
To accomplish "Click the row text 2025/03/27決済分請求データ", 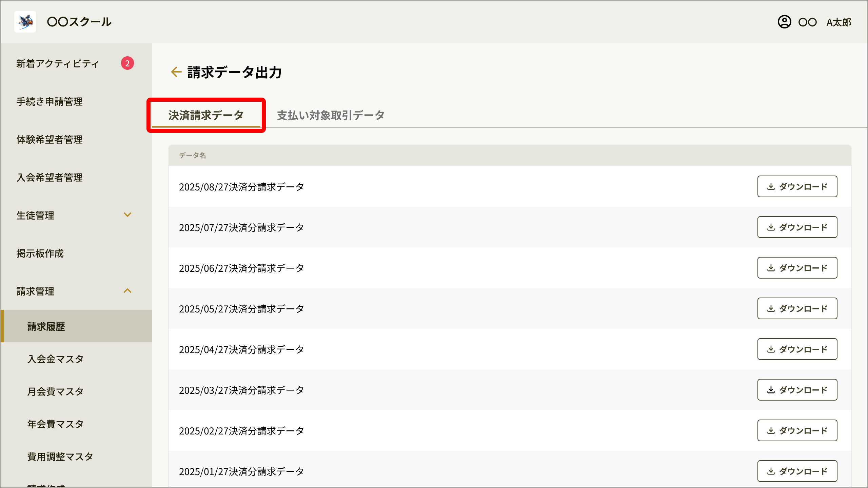I will pyautogui.click(x=241, y=390).
